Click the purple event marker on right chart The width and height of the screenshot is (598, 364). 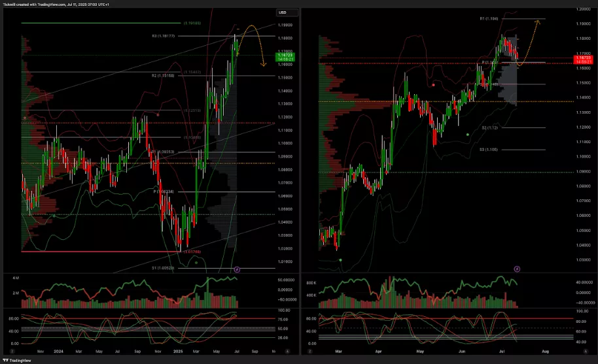517,269
